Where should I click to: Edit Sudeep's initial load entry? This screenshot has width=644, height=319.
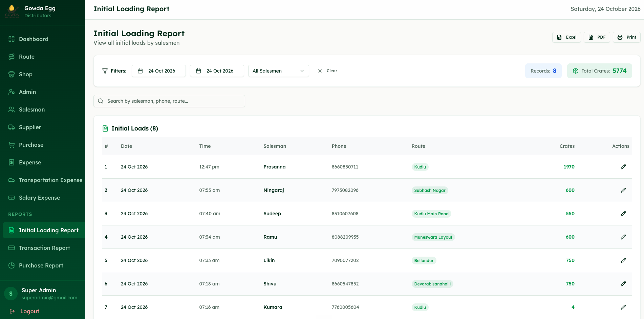click(623, 214)
